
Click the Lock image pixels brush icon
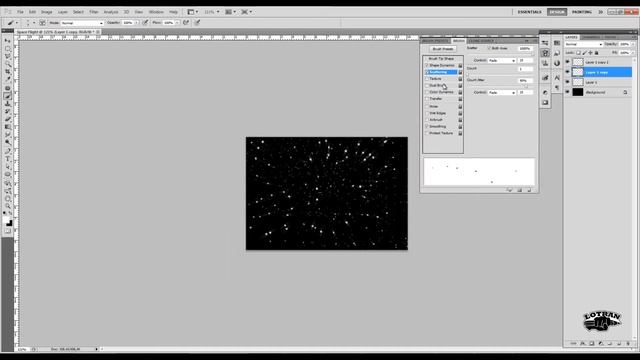pyautogui.click(x=584, y=53)
